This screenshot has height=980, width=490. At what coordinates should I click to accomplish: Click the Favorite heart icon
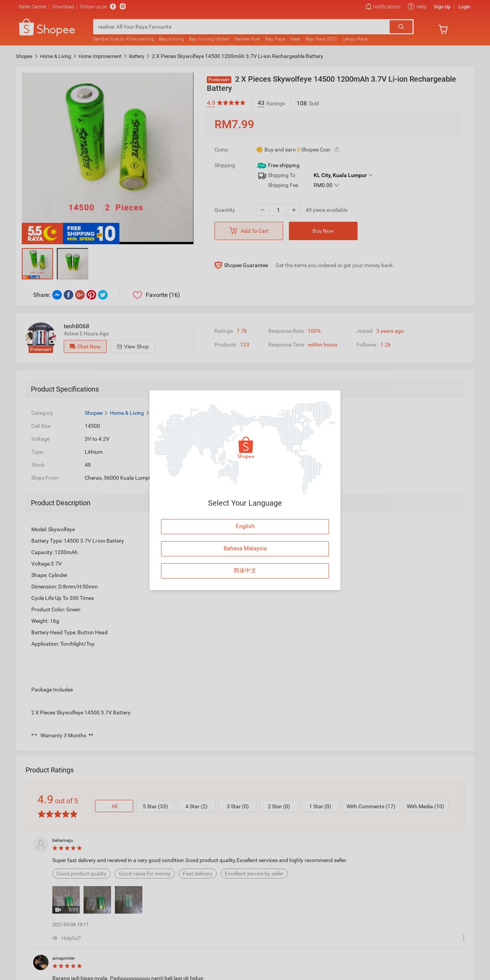(137, 295)
